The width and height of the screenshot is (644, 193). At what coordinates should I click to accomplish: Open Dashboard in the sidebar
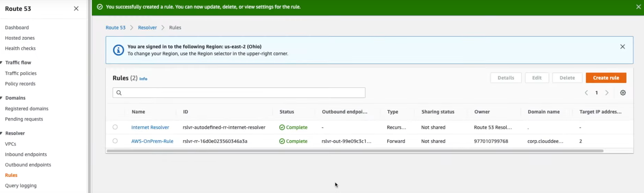[x=17, y=27]
